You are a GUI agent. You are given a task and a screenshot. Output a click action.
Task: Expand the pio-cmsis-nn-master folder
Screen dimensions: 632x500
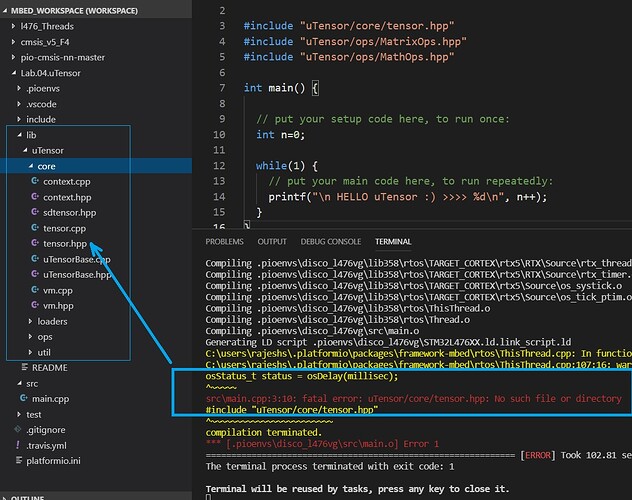(13, 57)
